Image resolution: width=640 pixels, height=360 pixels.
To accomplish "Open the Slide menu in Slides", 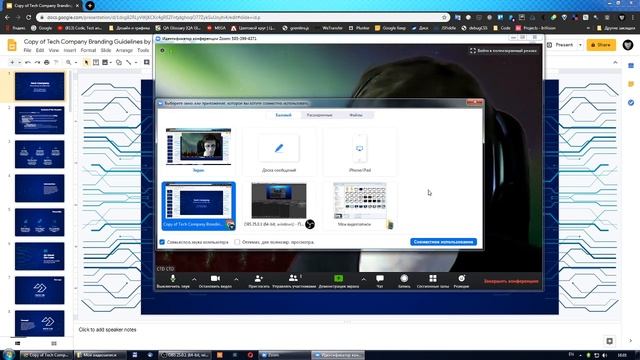I will 106,50.
